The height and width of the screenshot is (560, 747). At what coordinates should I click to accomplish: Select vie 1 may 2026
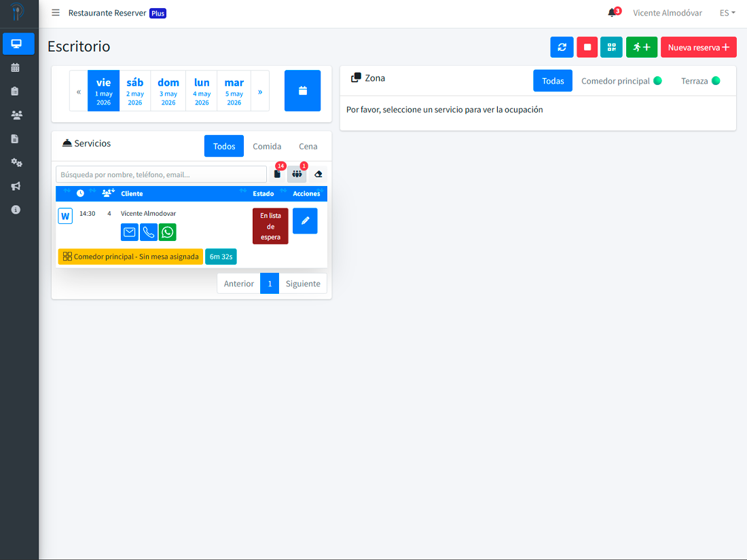click(103, 92)
